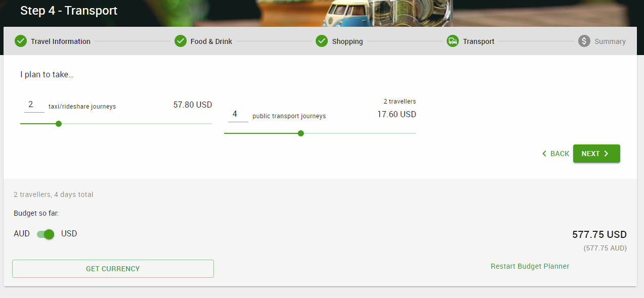Screen dimensions: 644x298
Task: Switch to the Shopping step label
Action: pos(348,41)
